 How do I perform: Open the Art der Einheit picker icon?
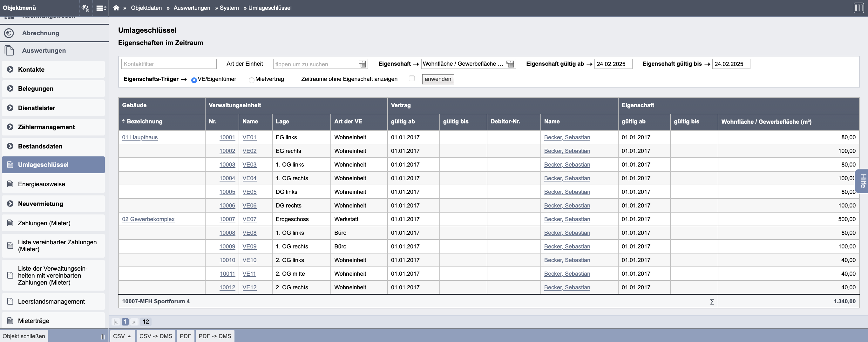point(362,64)
